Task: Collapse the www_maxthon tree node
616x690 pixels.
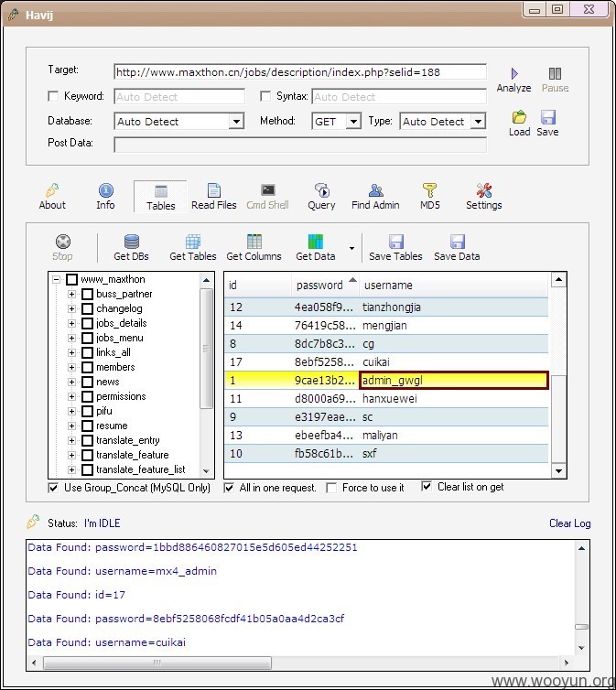Action: [56, 279]
